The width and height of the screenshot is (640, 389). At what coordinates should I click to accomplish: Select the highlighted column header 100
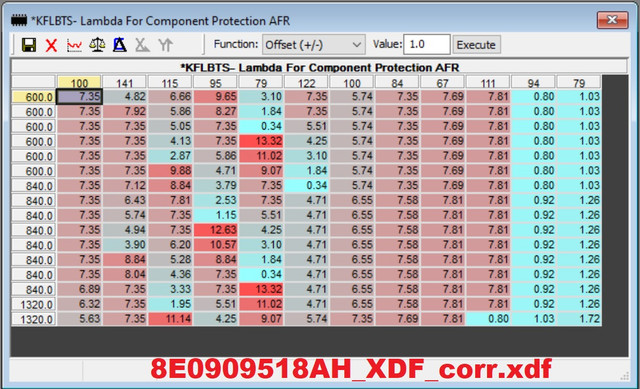tap(79, 83)
